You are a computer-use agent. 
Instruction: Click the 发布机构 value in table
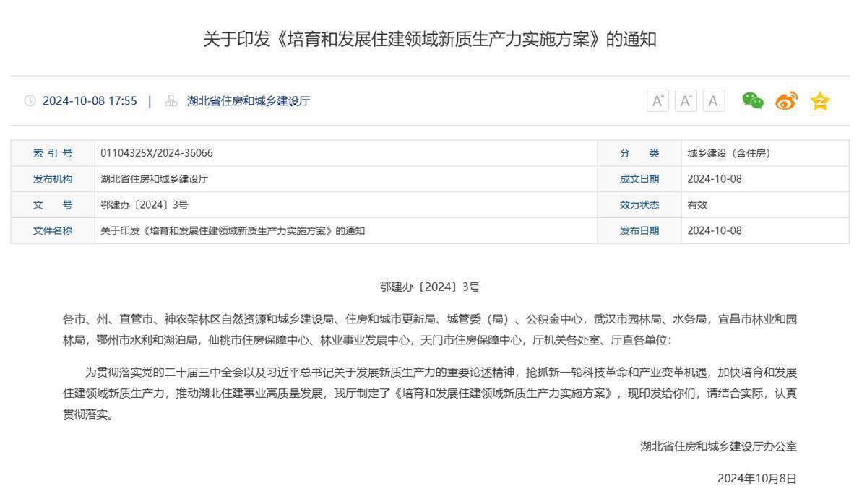[x=154, y=179]
